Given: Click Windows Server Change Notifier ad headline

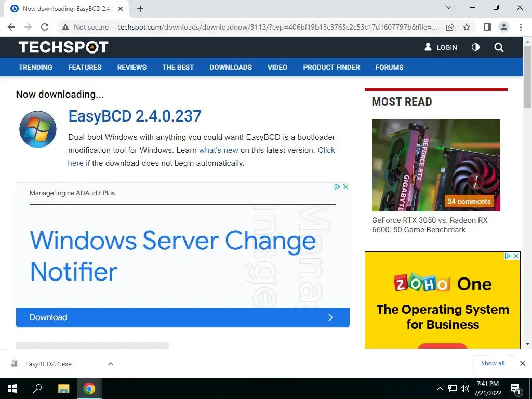Looking at the screenshot, I should [172, 256].
